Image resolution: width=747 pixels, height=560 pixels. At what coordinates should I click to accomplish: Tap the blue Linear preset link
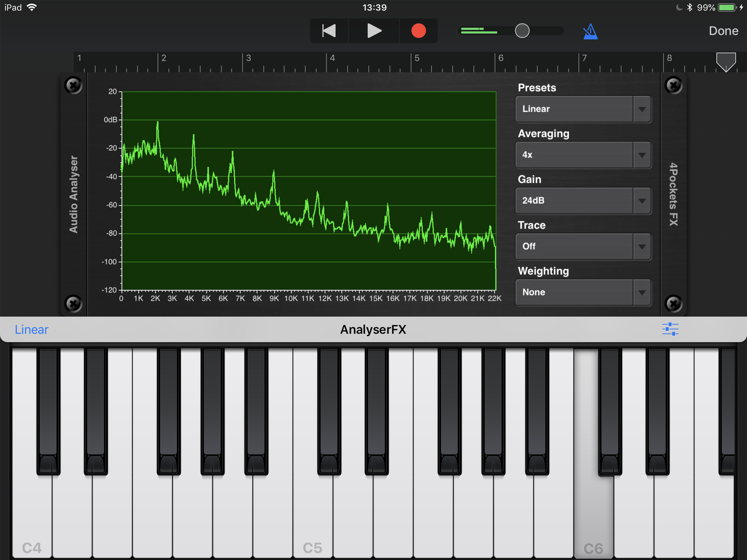coord(31,329)
